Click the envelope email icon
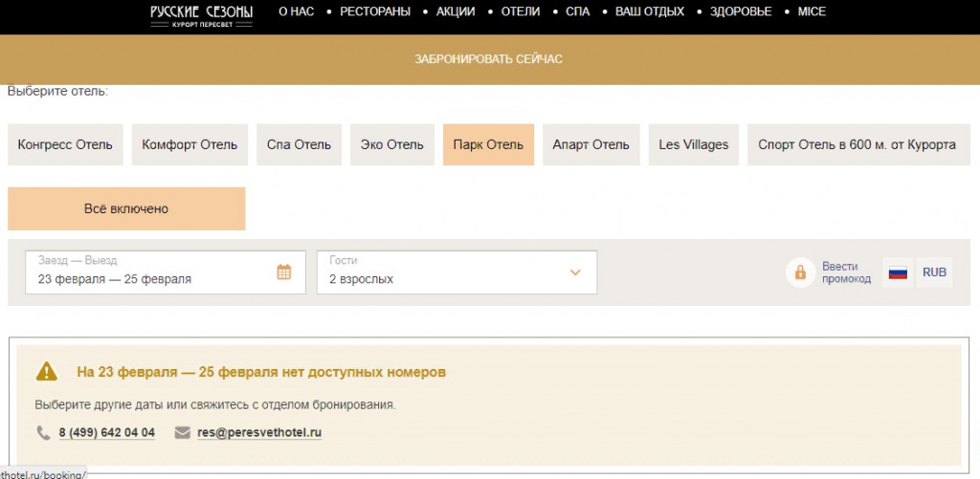Image resolution: width=980 pixels, height=479 pixels. coord(183,432)
